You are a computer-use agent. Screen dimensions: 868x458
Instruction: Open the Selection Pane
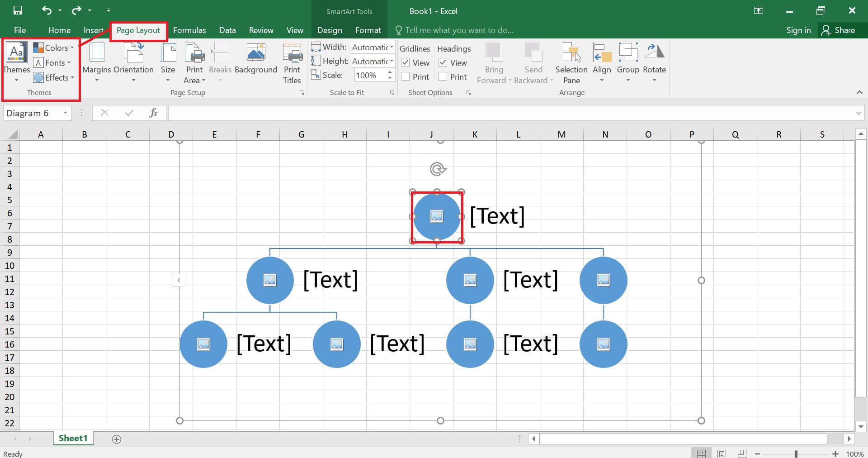point(571,64)
